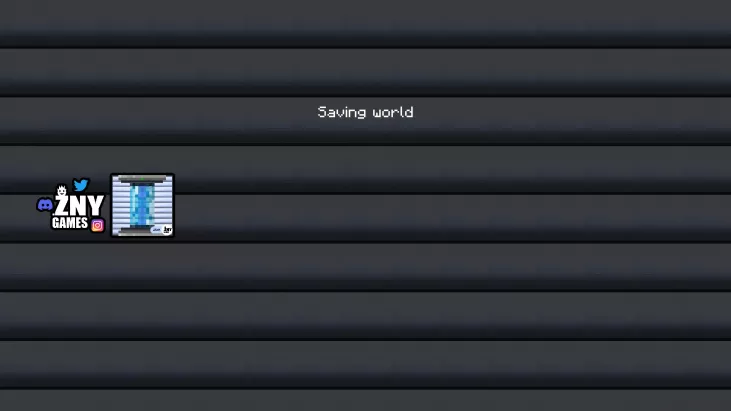Click the Instagram camera icon
Image resolution: width=731 pixels, height=411 pixels.
97,226
